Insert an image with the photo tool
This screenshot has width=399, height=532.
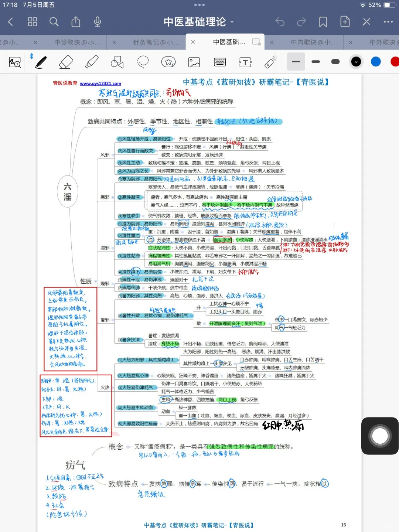[x=194, y=62]
